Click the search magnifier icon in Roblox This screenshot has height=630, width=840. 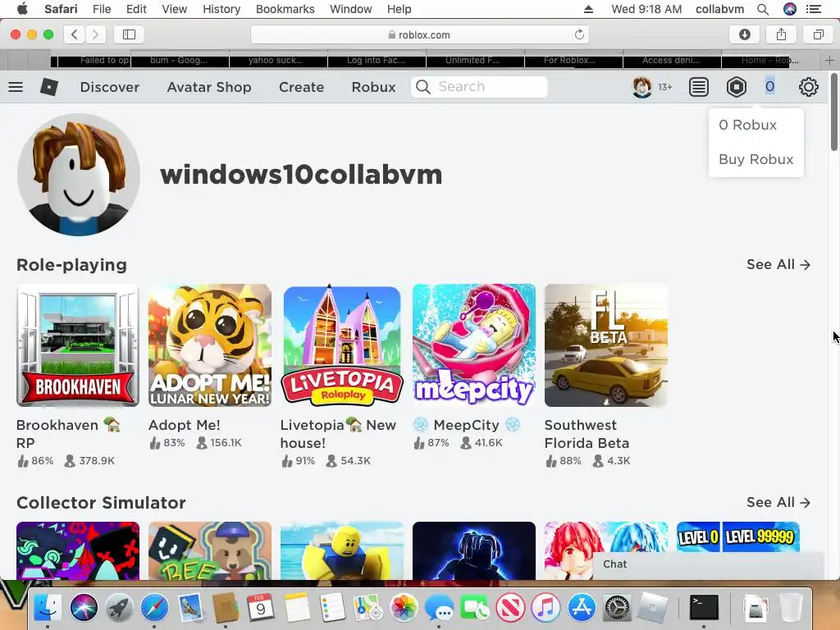click(423, 87)
